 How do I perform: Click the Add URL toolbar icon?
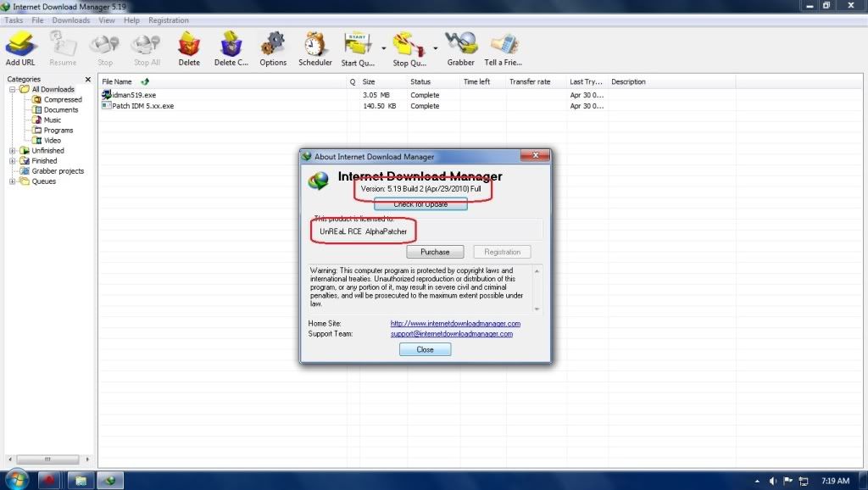click(20, 48)
